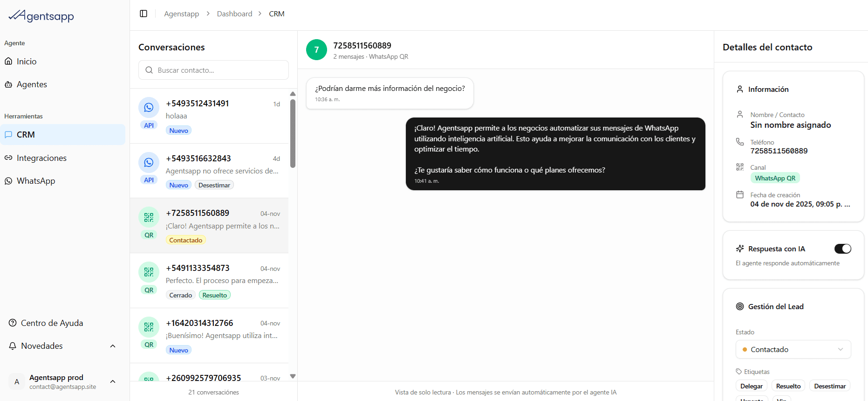The width and height of the screenshot is (868, 401).
Task: Open conversation with +5491133354873
Action: [209, 281]
